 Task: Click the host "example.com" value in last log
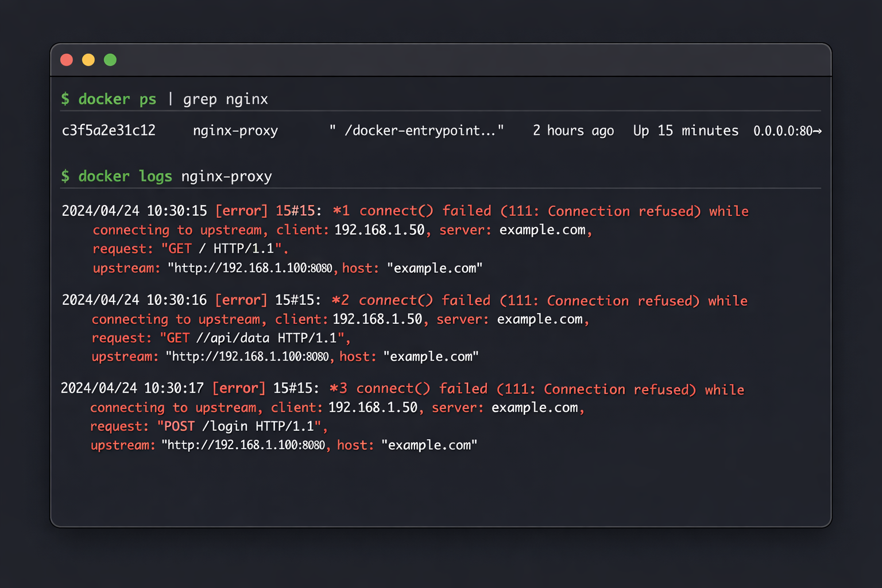430,444
